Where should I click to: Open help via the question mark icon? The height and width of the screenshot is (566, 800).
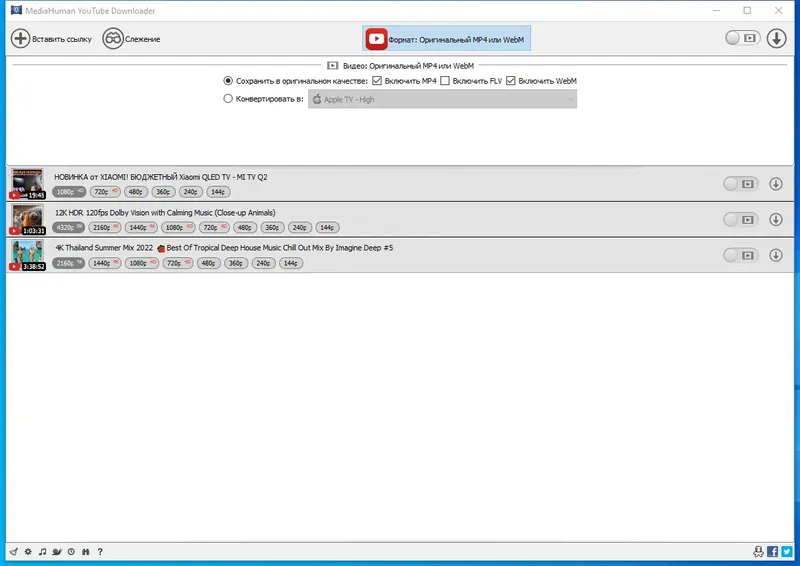(100, 552)
